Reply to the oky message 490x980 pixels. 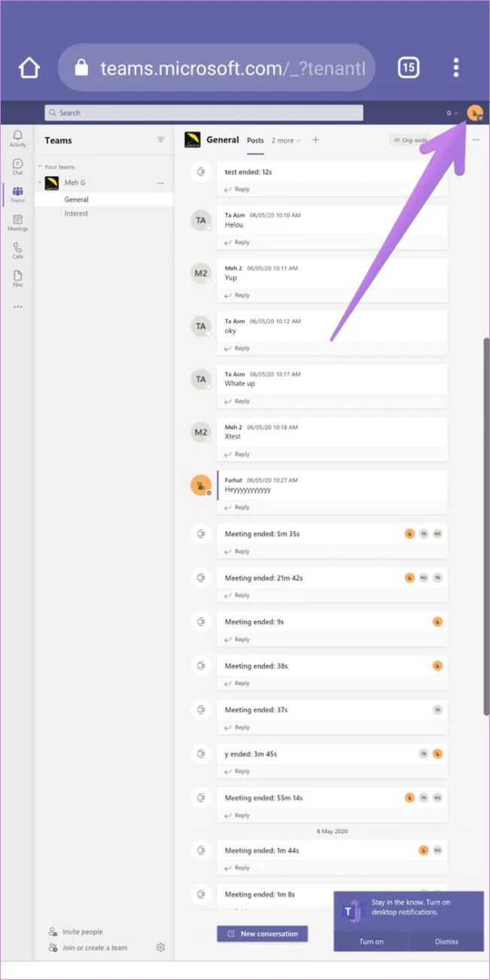click(x=237, y=349)
